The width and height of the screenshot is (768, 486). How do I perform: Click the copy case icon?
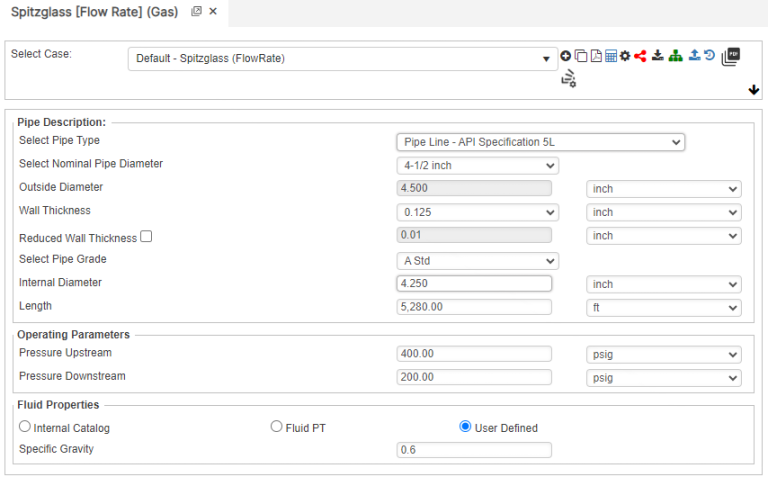click(x=581, y=56)
